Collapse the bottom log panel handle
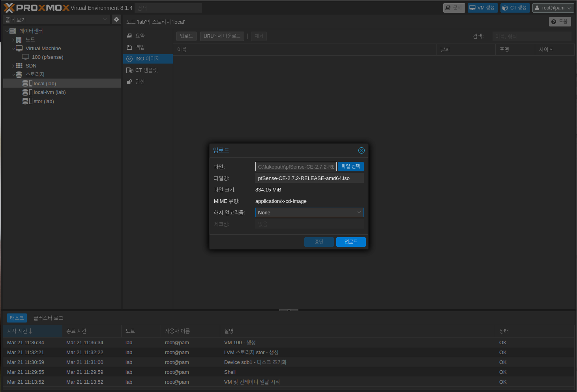The image size is (577, 392). (x=289, y=310)
